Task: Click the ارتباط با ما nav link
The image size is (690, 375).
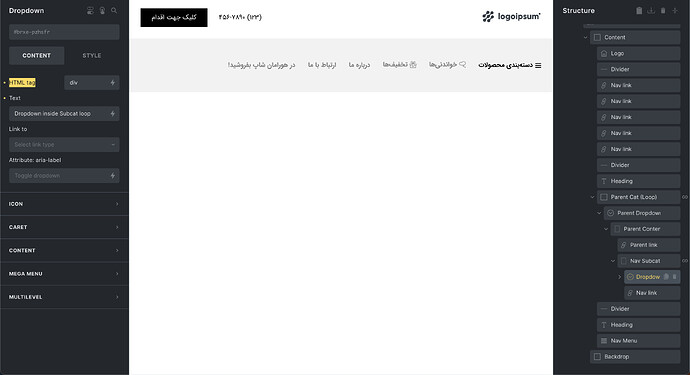Action: tap(322, 65)
